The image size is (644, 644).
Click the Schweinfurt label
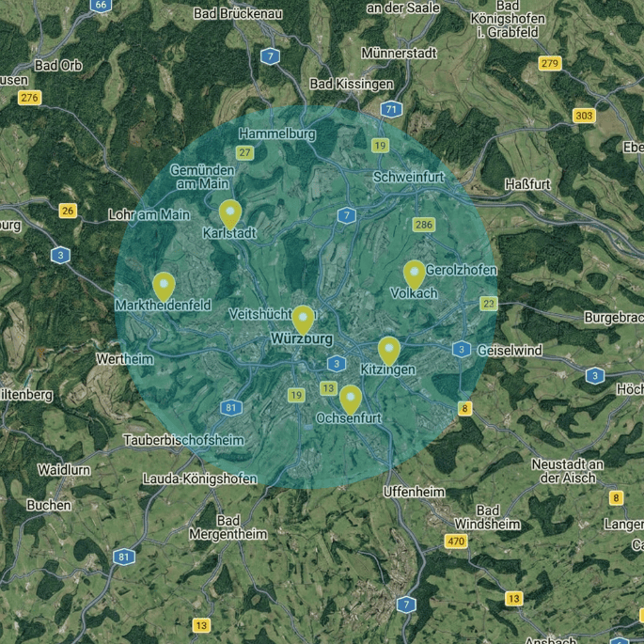[x=408, y=177]
